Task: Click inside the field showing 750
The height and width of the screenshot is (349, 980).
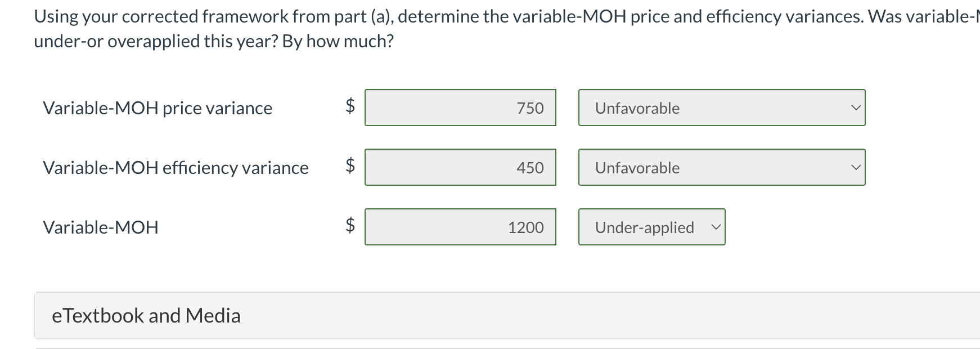Action: [x=460, y=108]
